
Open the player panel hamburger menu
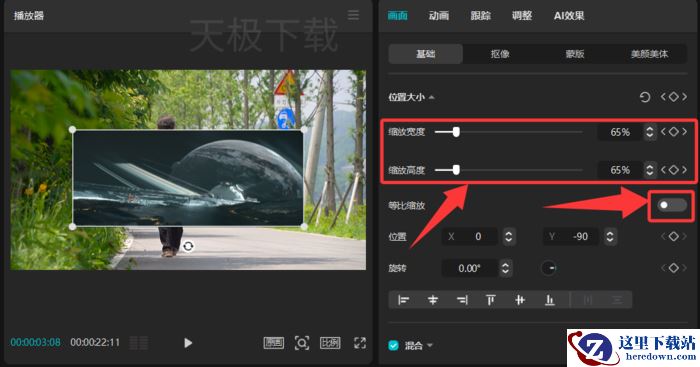point(353,15)
